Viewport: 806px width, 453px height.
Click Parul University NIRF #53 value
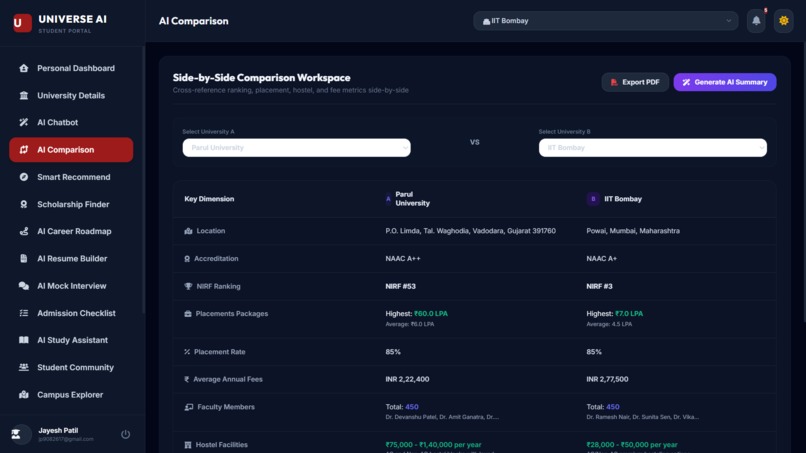(400, 286)
